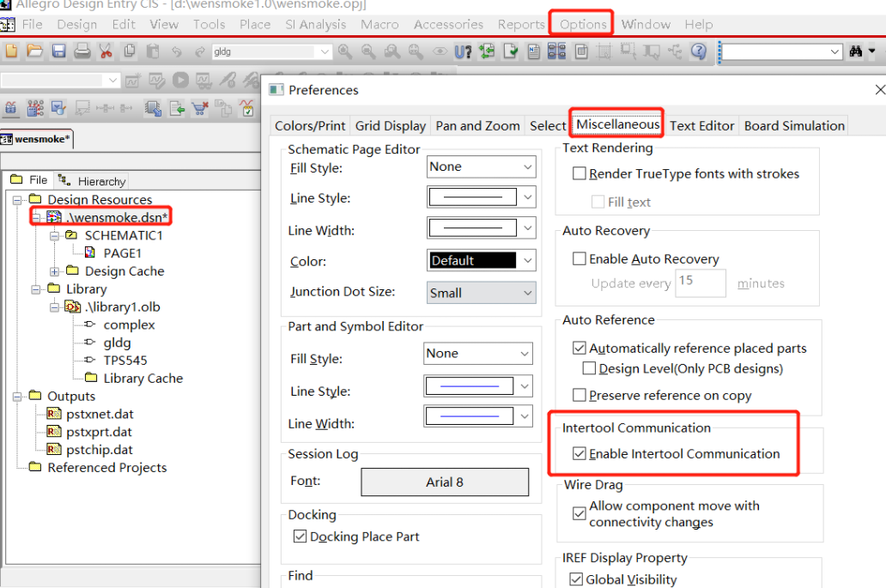Switch to the Board Simulation tab

(794, 125)
